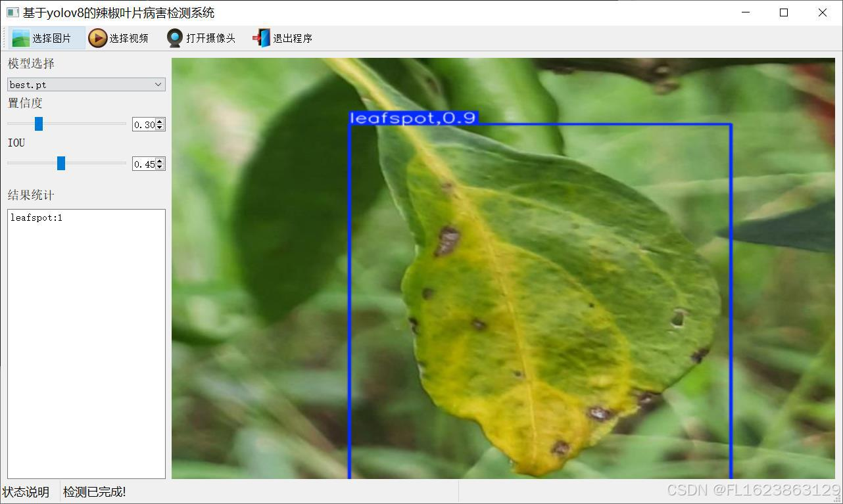Choose the 选择视频 toolbar label

(129, 39)
